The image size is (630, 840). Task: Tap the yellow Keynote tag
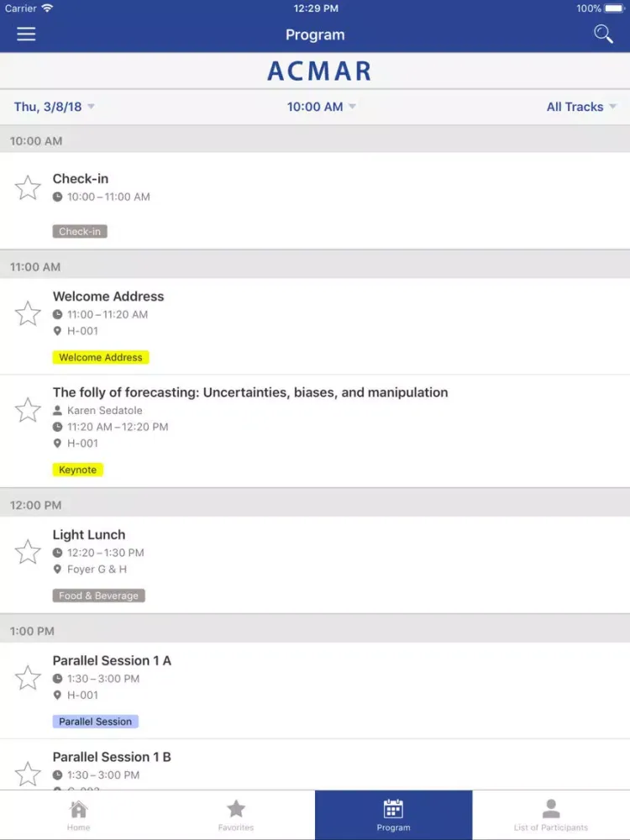77,470
